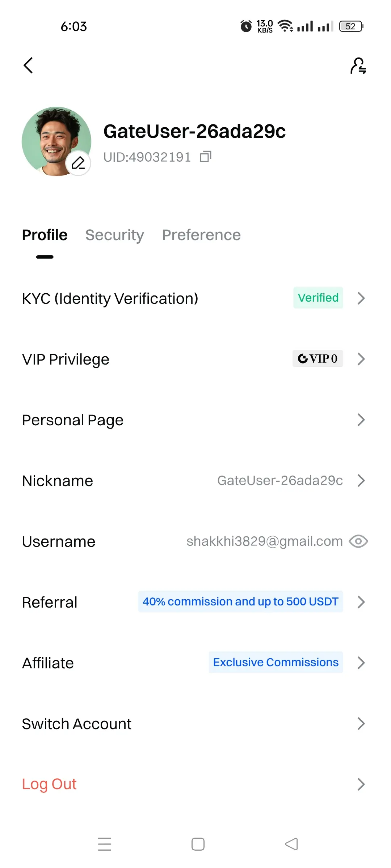Open the switch user icon at top right
Image resolution: width=391 pixels, height=868 pixels.
click(x=358, y=66)
